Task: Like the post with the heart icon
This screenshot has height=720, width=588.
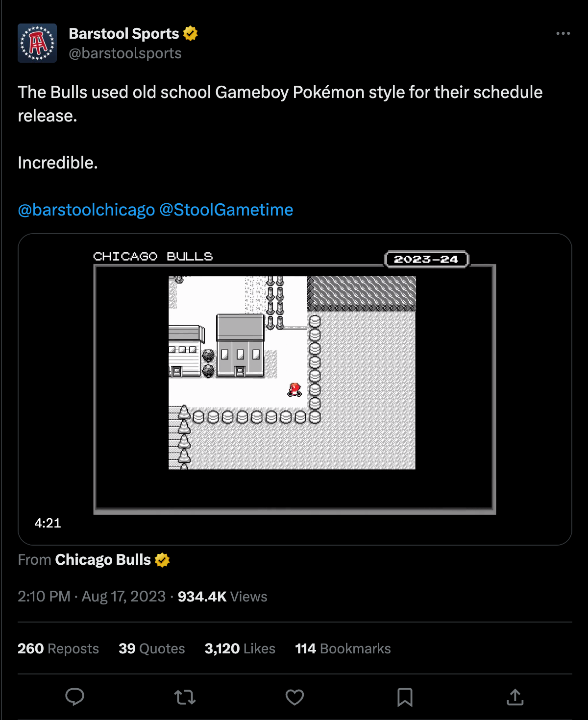Action: (x=294, y=696)
